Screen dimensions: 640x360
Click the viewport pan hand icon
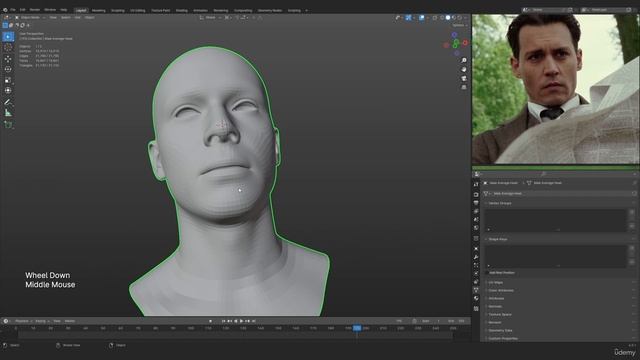click(464, 69)
